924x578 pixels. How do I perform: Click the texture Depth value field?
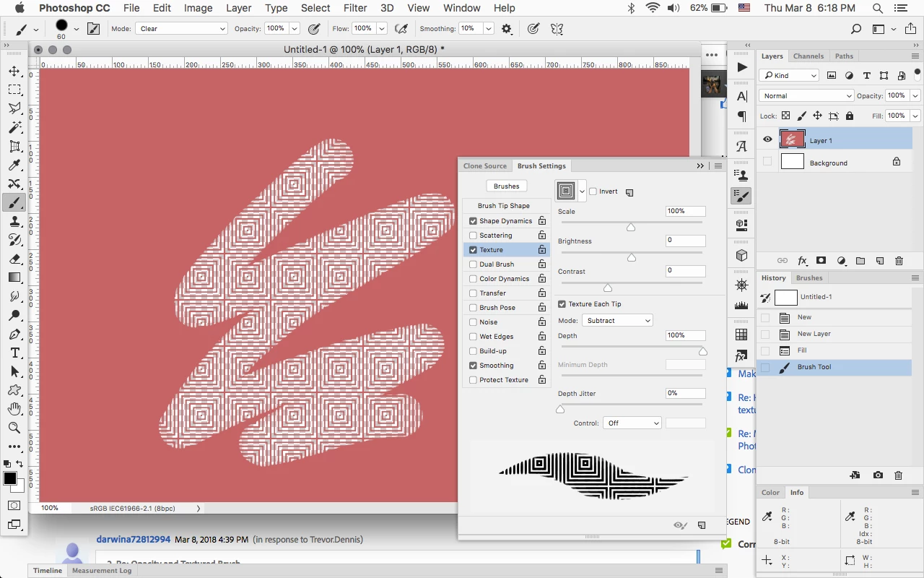tap(685, 335)
